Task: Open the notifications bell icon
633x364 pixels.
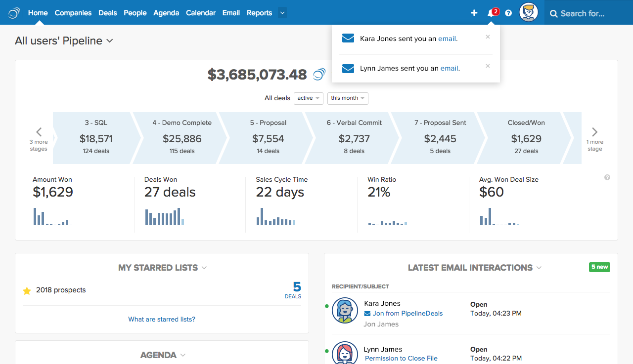Action: coord(491,13)
